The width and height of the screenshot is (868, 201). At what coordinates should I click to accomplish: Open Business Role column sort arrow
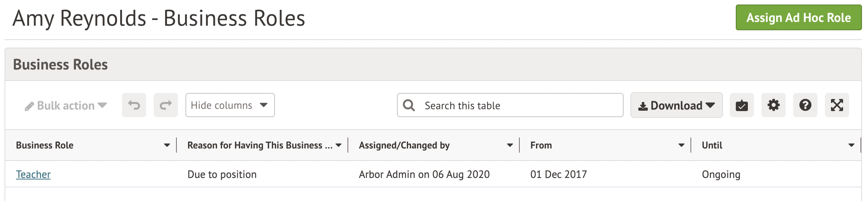coord(167,145)
